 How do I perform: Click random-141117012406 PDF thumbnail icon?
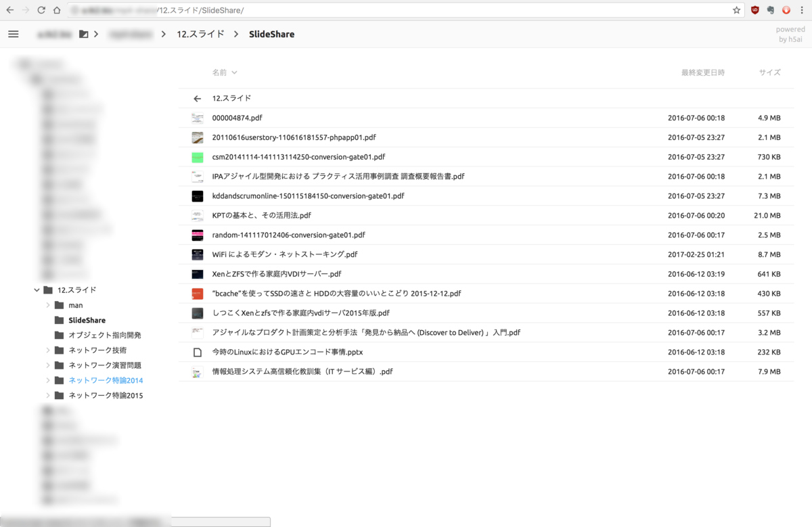pos(197,235)
